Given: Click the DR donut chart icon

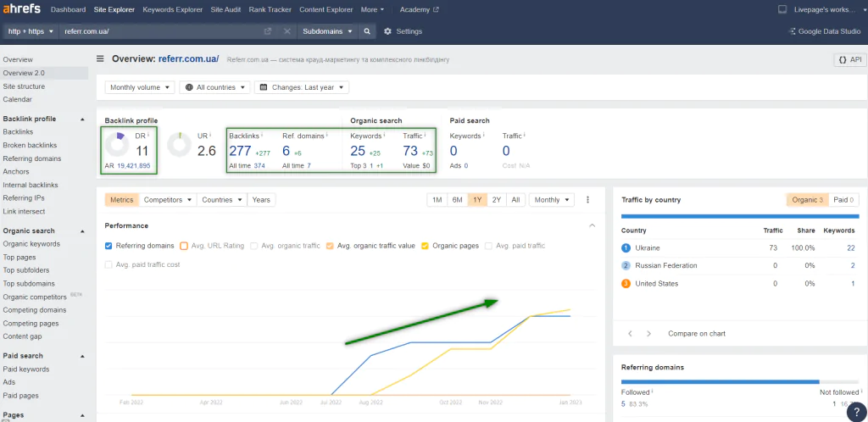Looking at the screenshot, I should tap(116, 144).
